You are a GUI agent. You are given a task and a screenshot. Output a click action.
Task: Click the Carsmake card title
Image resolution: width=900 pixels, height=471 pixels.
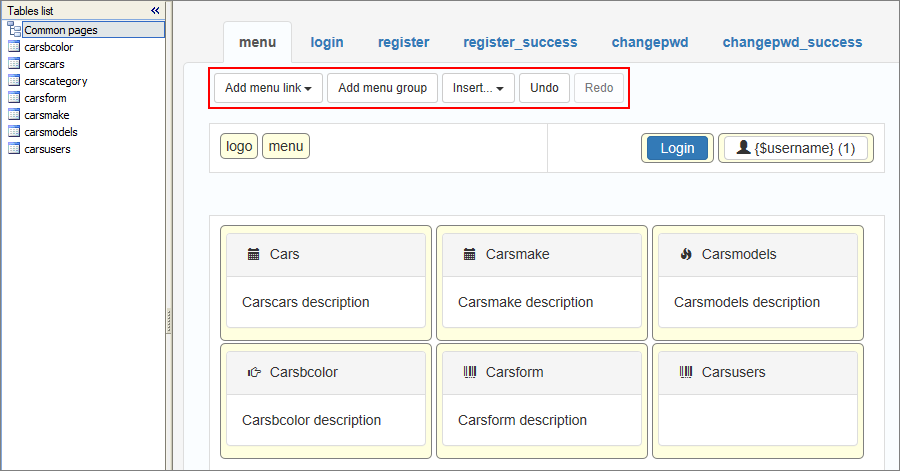pos(517,254)
